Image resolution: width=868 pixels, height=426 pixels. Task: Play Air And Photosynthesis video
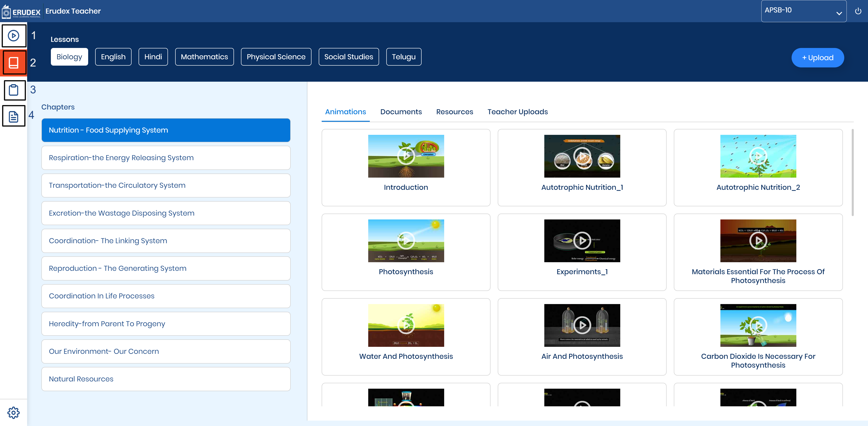pyautogui.click(x=582, y=325)
